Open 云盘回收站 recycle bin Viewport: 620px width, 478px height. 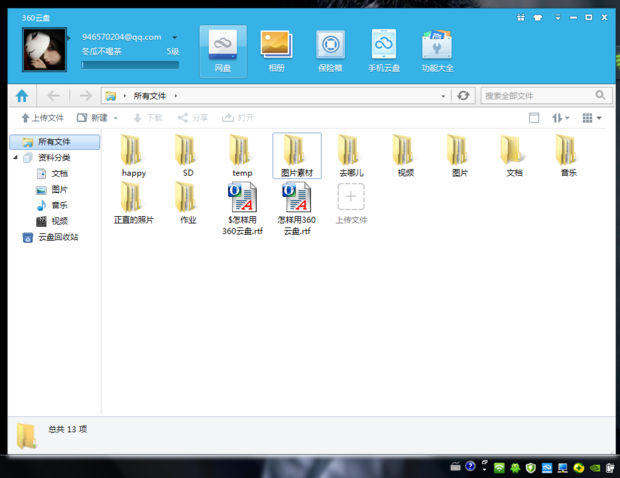tap(50, 237)
